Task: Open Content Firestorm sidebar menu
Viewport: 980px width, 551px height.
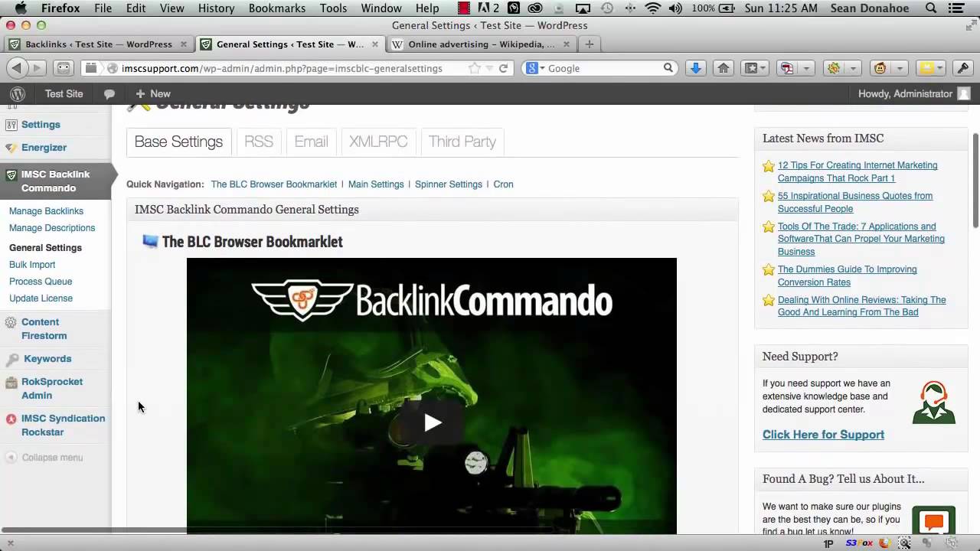Action: pyautogui.click(x=44, y=329)
